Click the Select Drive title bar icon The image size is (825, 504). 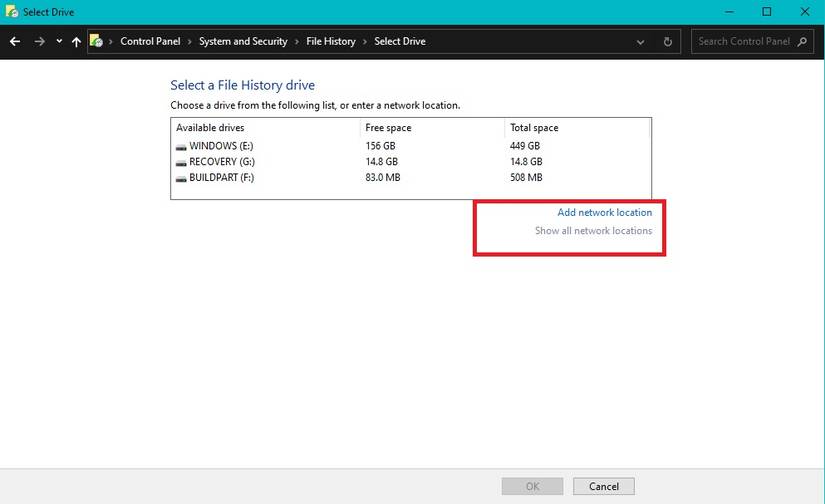(12, 11)
